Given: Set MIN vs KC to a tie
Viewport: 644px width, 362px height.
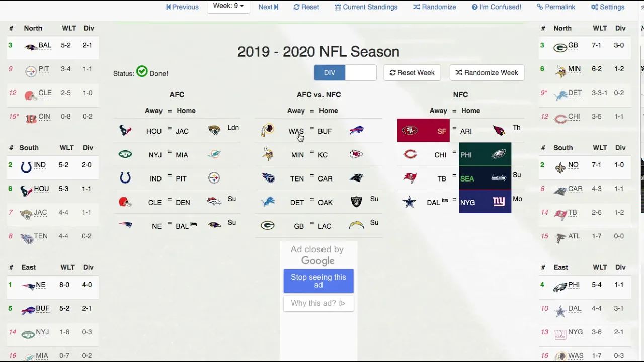Looking at the screenshot, I should pos(312,152).
